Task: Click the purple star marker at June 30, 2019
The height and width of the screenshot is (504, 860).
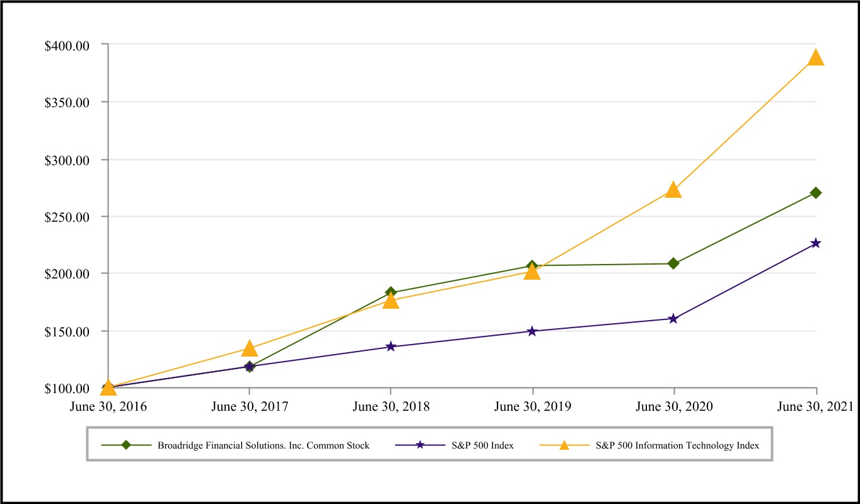Action: [532, 331]
